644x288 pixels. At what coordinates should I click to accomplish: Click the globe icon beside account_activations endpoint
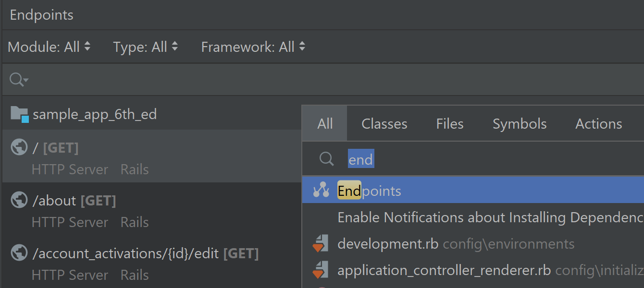tap(19, 253)
